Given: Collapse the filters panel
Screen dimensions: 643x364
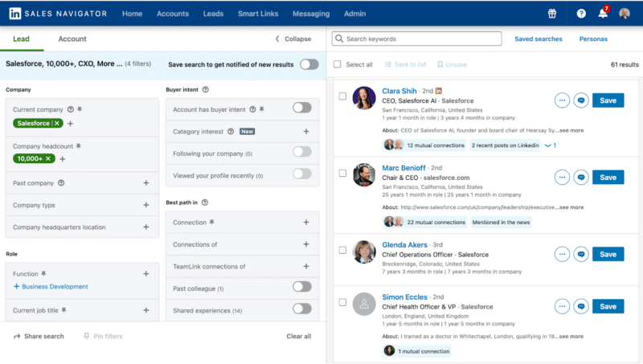Looking at the screenshot, I should tap(293, 39).
